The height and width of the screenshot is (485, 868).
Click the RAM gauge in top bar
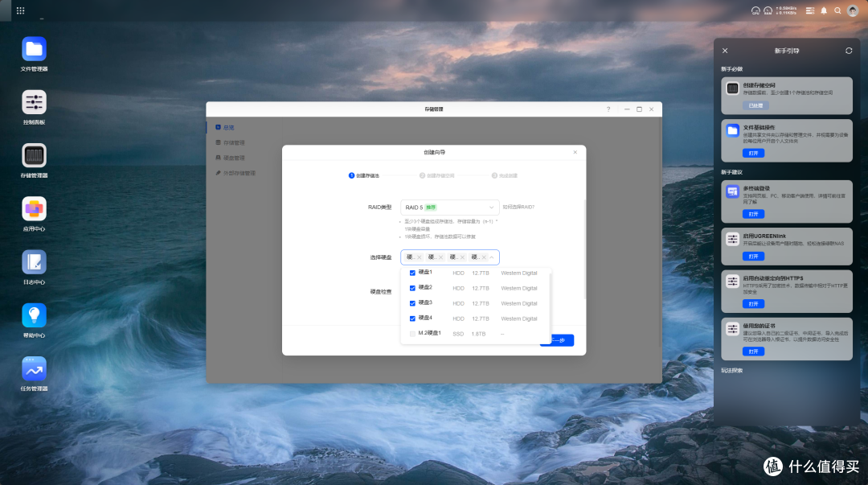[768, 10]
